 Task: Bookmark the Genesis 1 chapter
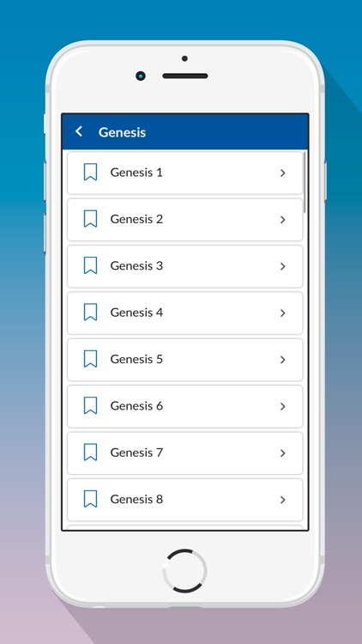tap(90, 172)
